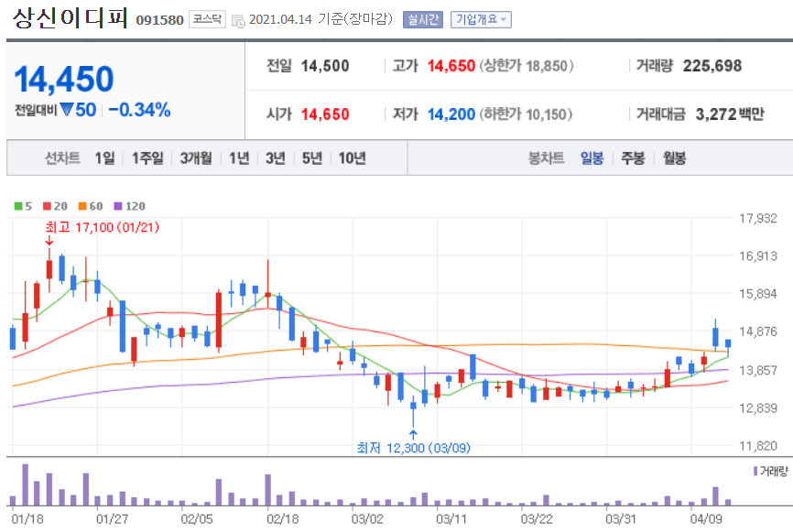Switch to 일봉 candle chart
The height and width of the screenshot is (532, 793).
[x=592, y=158]
